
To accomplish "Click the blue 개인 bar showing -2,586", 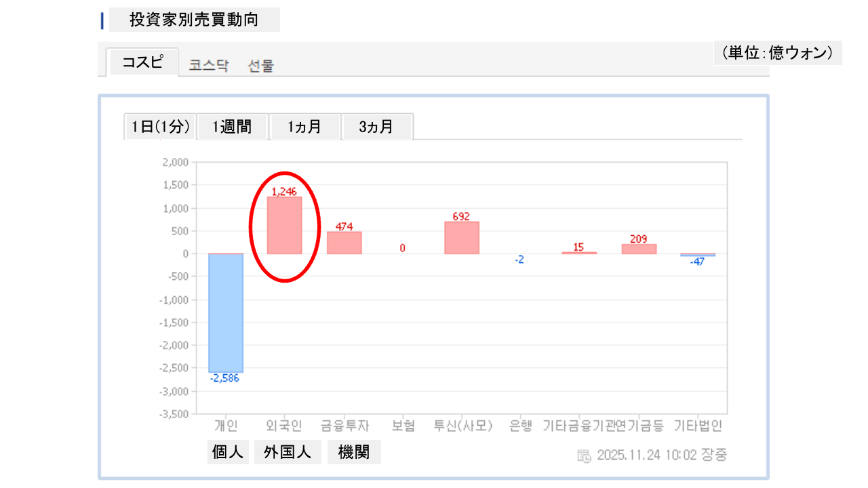I will pos(225,312).
